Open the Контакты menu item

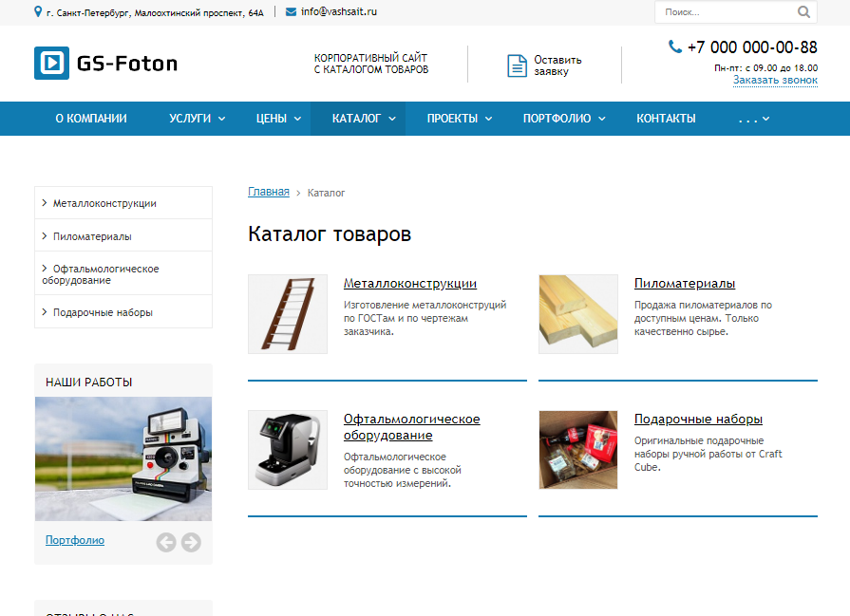[666, 119]
